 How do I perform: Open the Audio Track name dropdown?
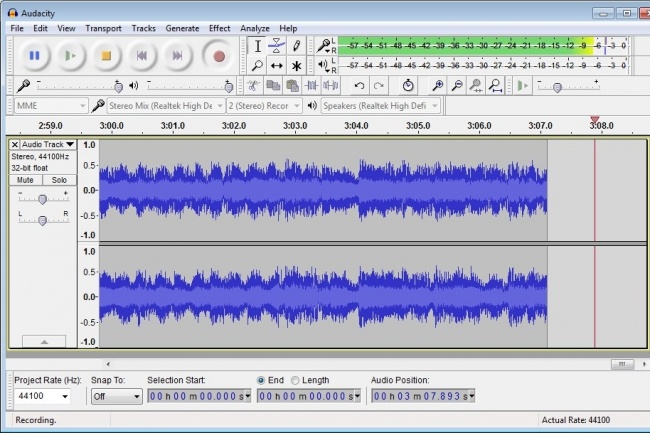(48, 144)
